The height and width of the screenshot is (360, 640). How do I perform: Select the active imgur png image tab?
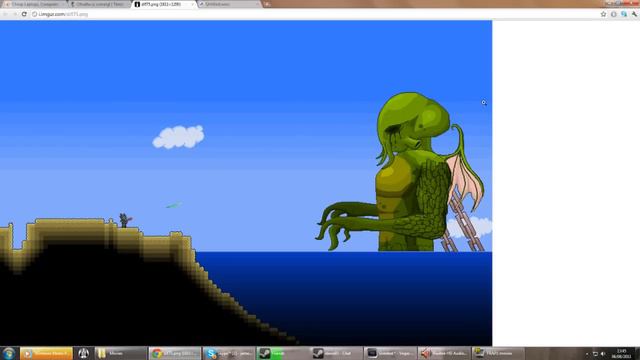click(x=163, y=4)
